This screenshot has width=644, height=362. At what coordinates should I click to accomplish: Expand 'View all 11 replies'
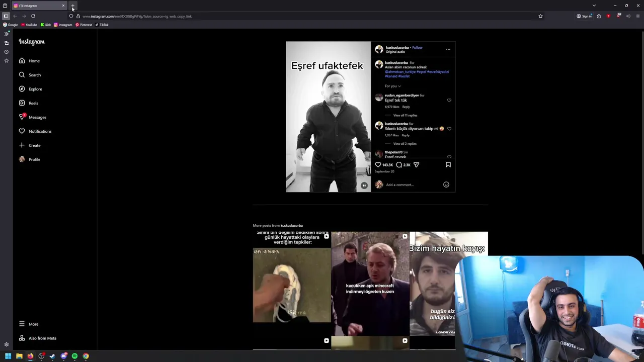405,115
